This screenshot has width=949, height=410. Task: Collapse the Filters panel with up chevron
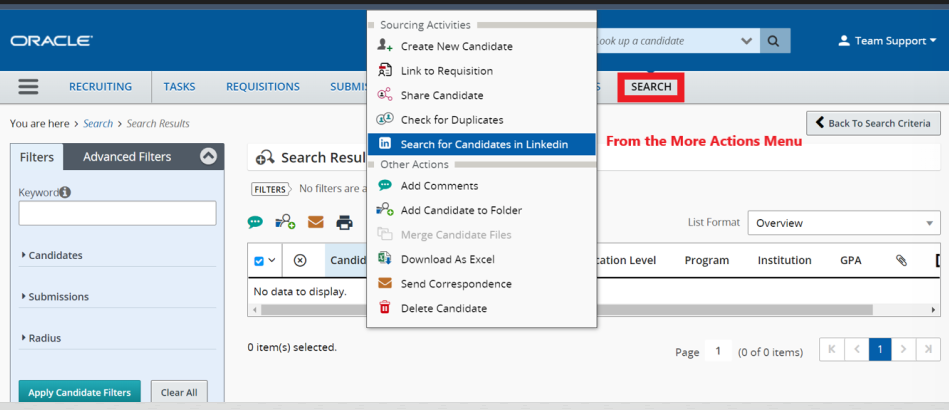pos(208,156)
